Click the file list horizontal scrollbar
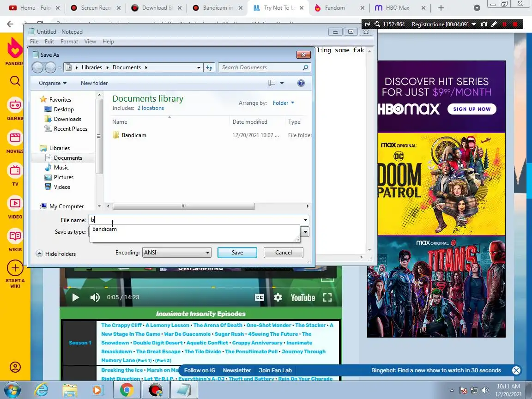 click(x=183, y=206)
